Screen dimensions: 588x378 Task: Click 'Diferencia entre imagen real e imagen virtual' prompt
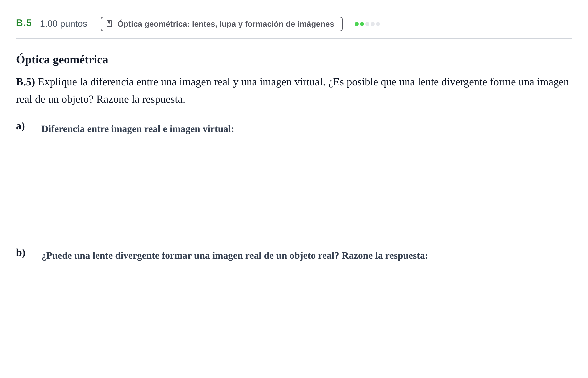coord(138,129)
